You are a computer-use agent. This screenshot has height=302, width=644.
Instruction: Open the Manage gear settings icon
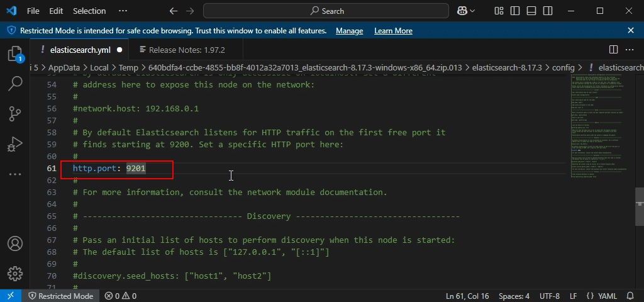tap(15, 273)
